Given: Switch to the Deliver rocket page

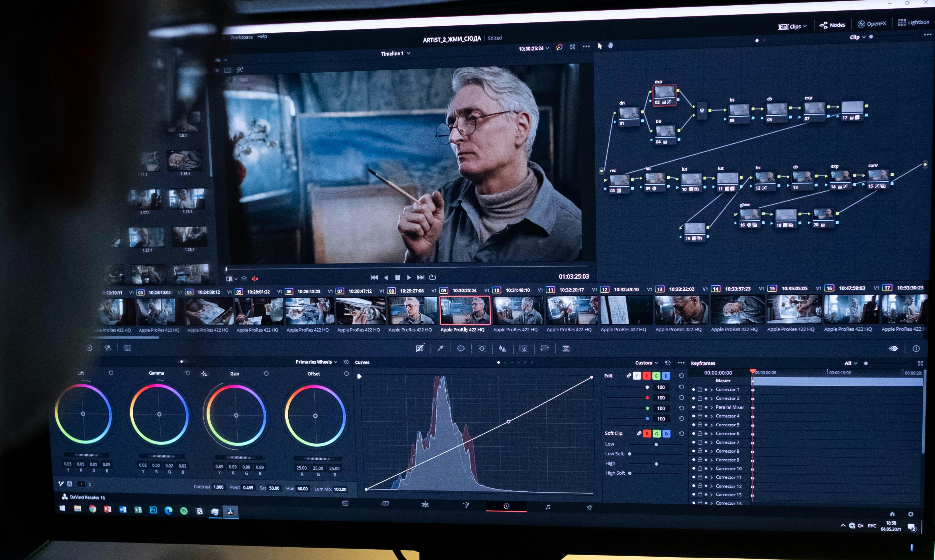Looking at the screenshot, I should (589, 508).
